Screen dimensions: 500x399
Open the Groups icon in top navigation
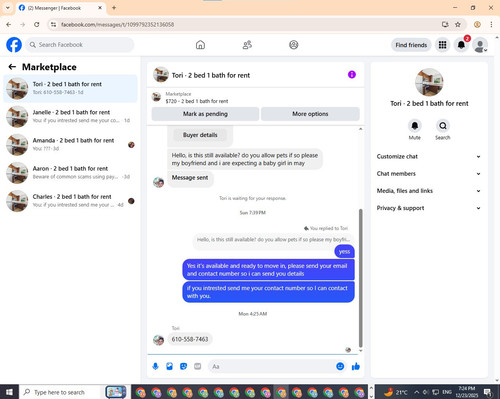(294, 45)
